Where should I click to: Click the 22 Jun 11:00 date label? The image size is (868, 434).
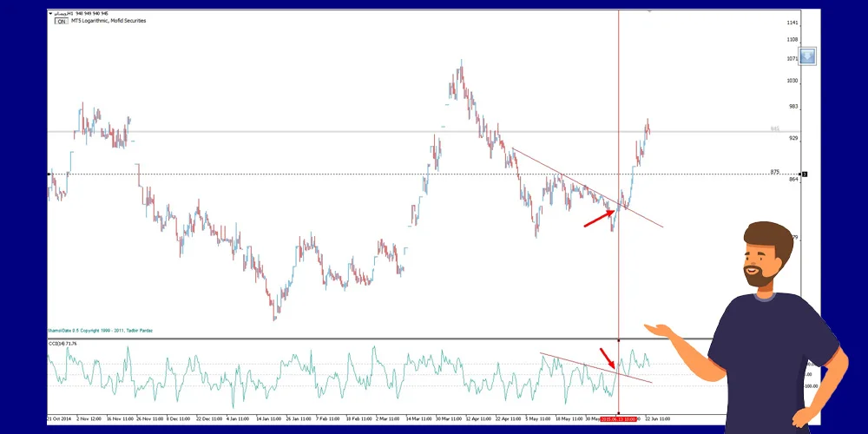[657, 418]
